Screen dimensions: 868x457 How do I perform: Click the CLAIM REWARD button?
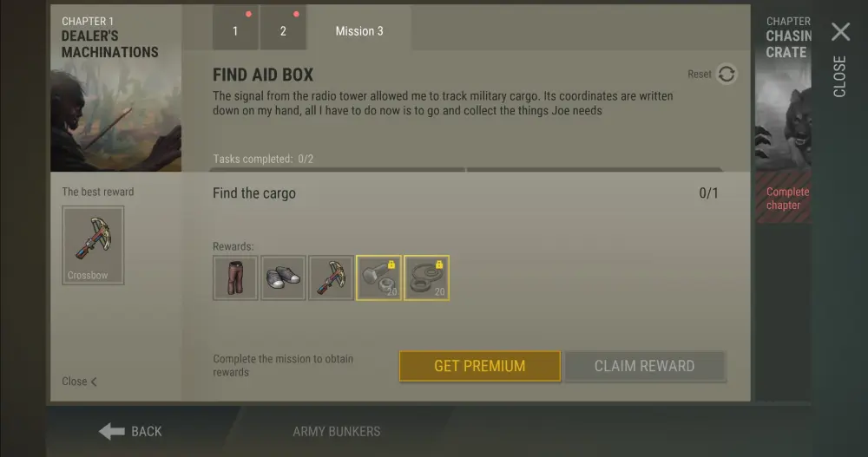pyautogui.click(x=644, y=366)
